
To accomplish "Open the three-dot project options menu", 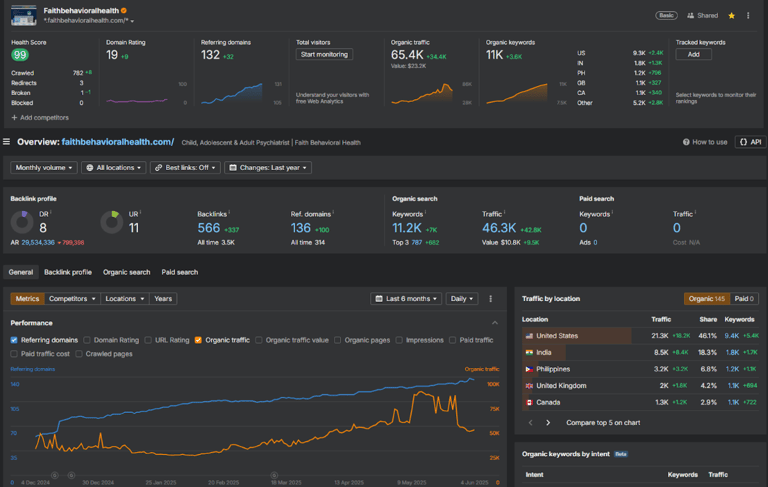I will 748,16.
